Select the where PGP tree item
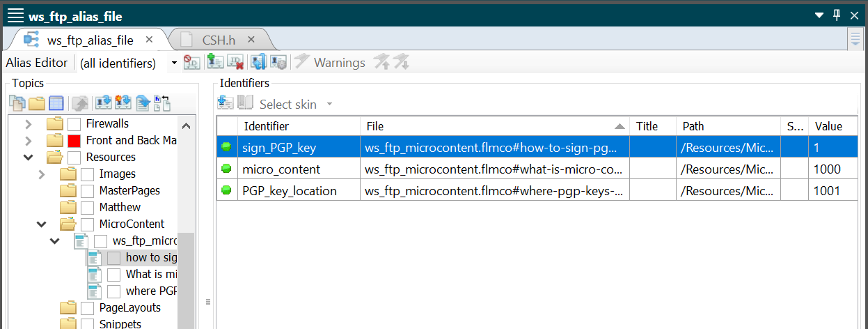The height and width of the screenshot is (329, 868). [151, 291]
